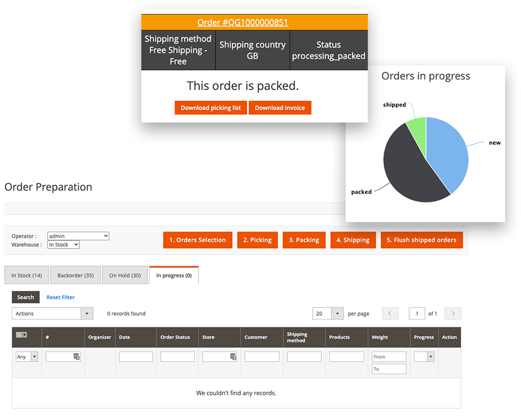
Task: Click the Download invoice button
Action: [x=280, y=108]
